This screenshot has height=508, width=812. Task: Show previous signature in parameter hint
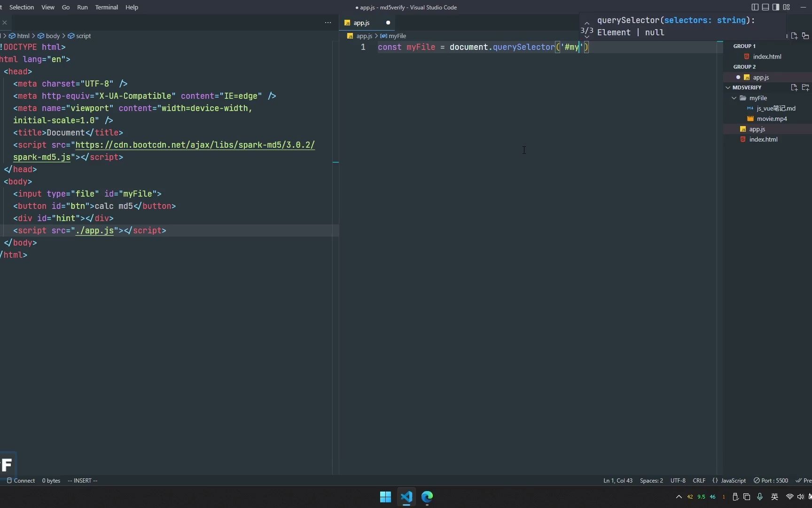pos(587,23)
